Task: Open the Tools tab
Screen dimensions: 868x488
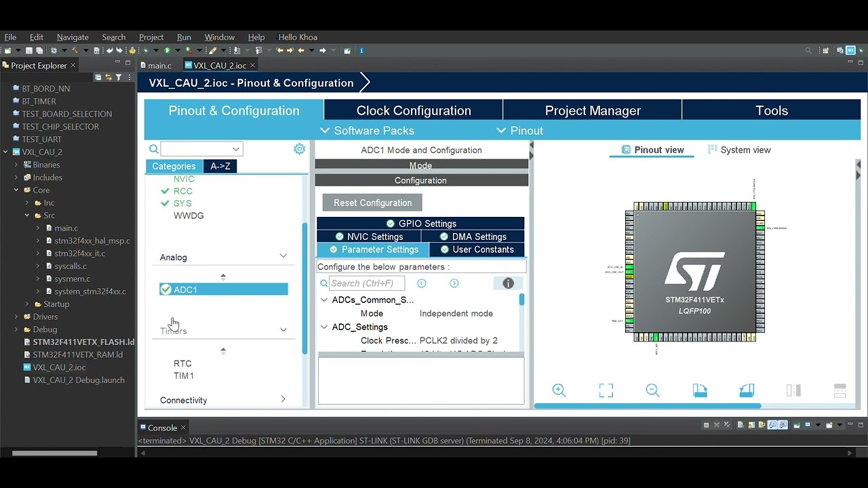Action: (772, 110)
